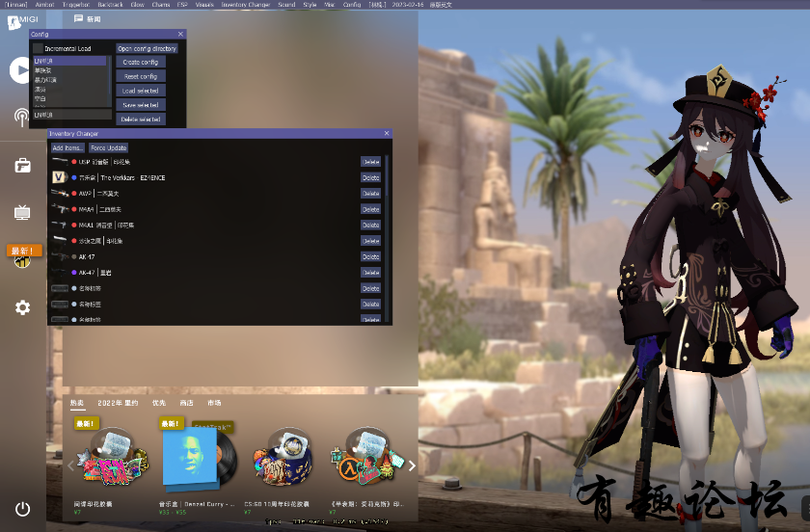
Task: Open the Half-Life Alyx sticker capsule thumbnail
Action: [367, 456]
